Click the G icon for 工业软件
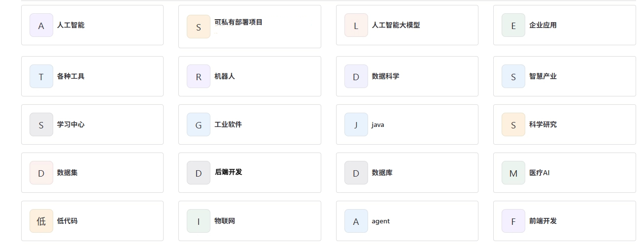The width and height of the screenshot is (644, 246). tap(199, 124)
